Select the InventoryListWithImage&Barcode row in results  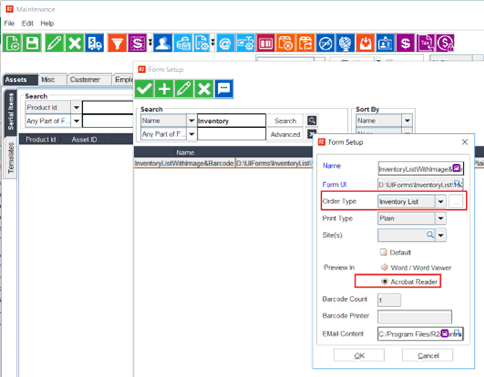223,163
